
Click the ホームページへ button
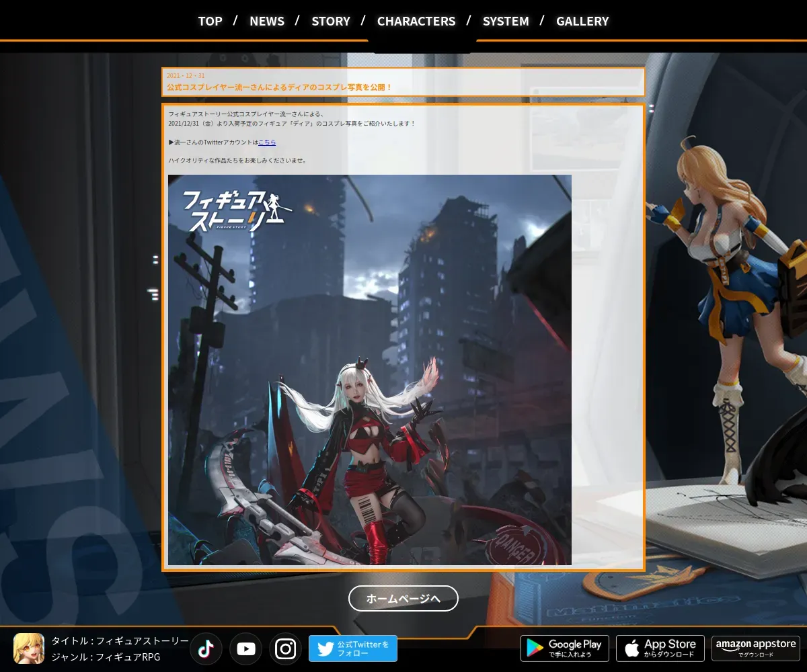pos(403,598)
